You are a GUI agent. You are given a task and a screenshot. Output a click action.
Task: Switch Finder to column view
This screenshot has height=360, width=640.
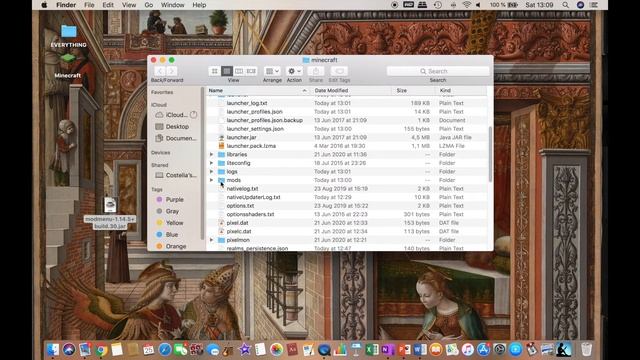239,71
